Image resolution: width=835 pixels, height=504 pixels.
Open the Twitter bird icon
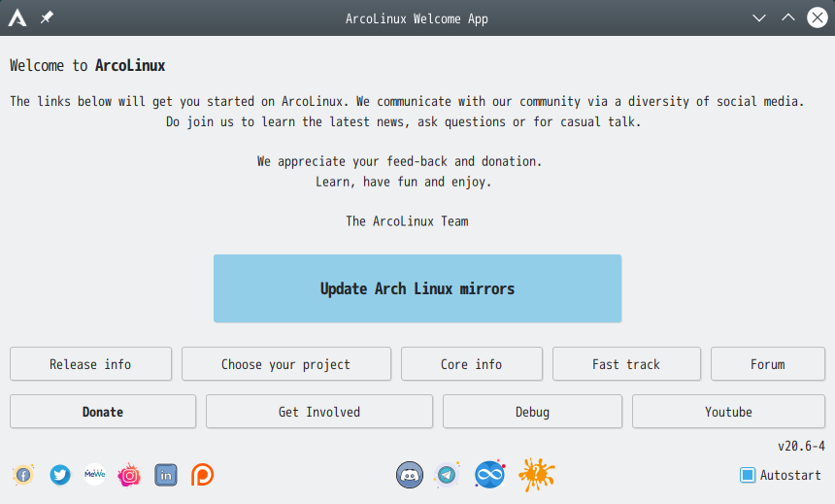[x=59, y=475]
